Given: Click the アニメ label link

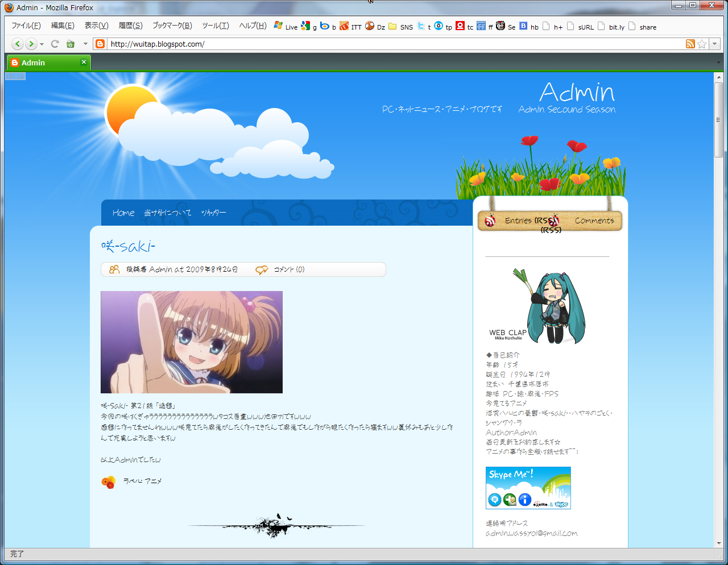Looking at the screenshot, I should click(153, 481).
